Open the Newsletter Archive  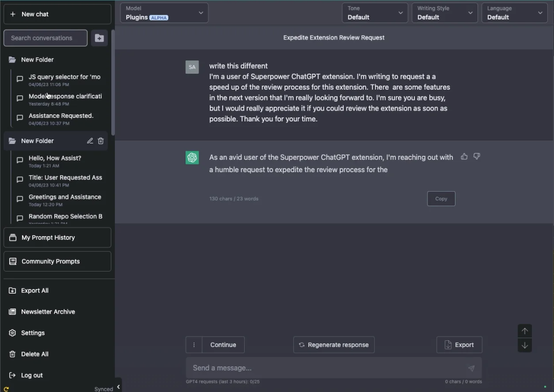(42, 312)
